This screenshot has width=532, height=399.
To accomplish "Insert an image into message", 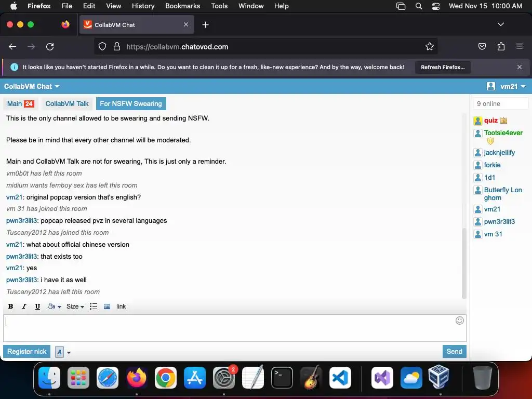I will [x=107, y=307].
